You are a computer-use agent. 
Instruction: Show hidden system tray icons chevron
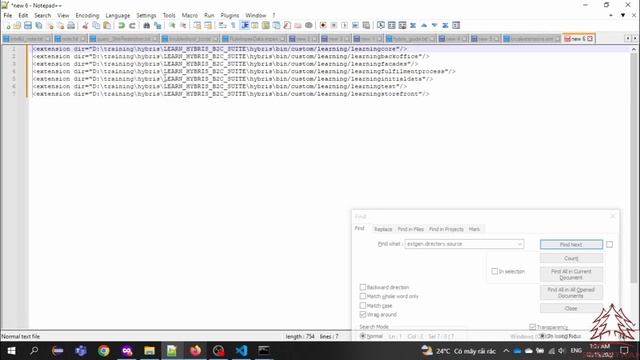pyautogui.click(x=506, y=351)
